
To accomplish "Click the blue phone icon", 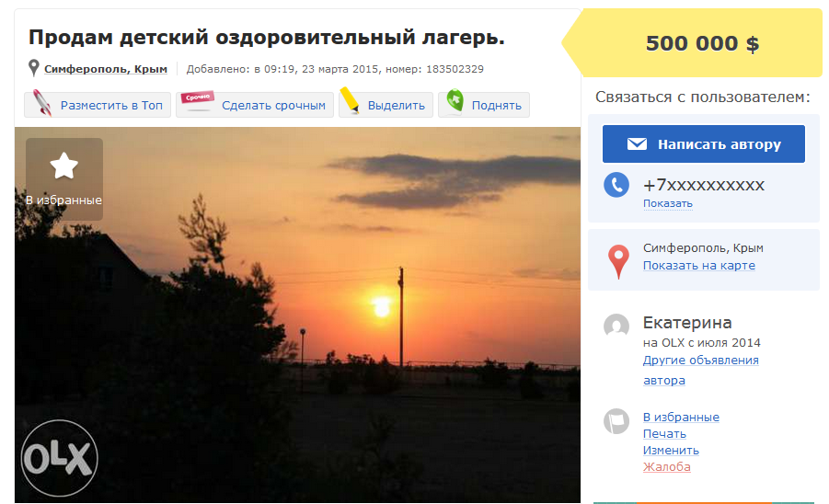I will click(616, 185).
